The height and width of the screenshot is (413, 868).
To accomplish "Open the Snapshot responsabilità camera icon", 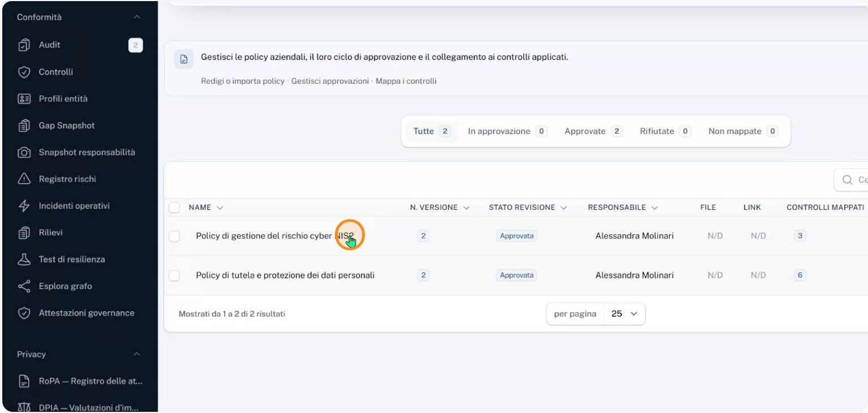I will click(x=24, y=152).
